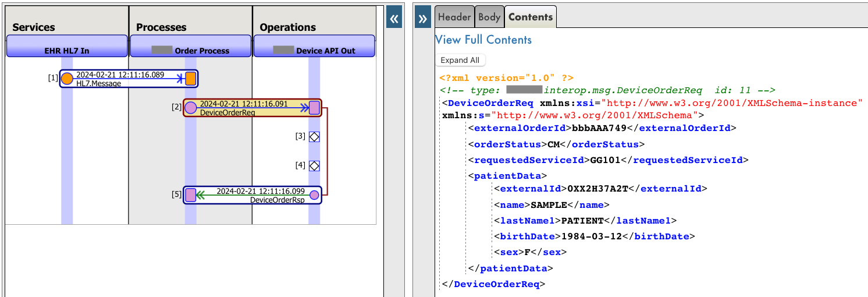The image size is (868, 297).
Task: Select diamond marker for trace step 4
Action: click(314, 166)
